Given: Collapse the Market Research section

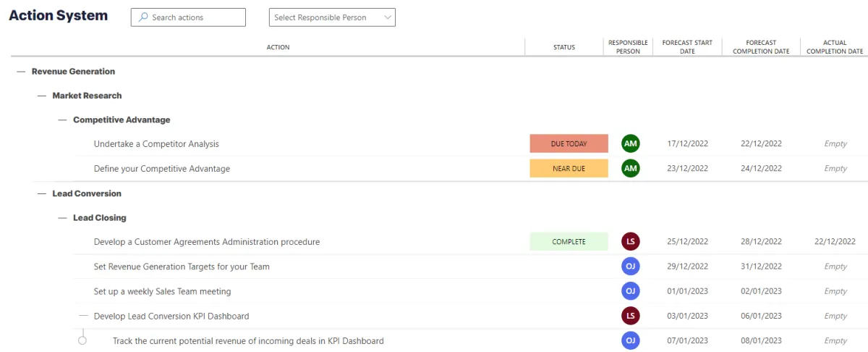Looking at the screenshot, I should pyautogui.click(x=42, y=96).
